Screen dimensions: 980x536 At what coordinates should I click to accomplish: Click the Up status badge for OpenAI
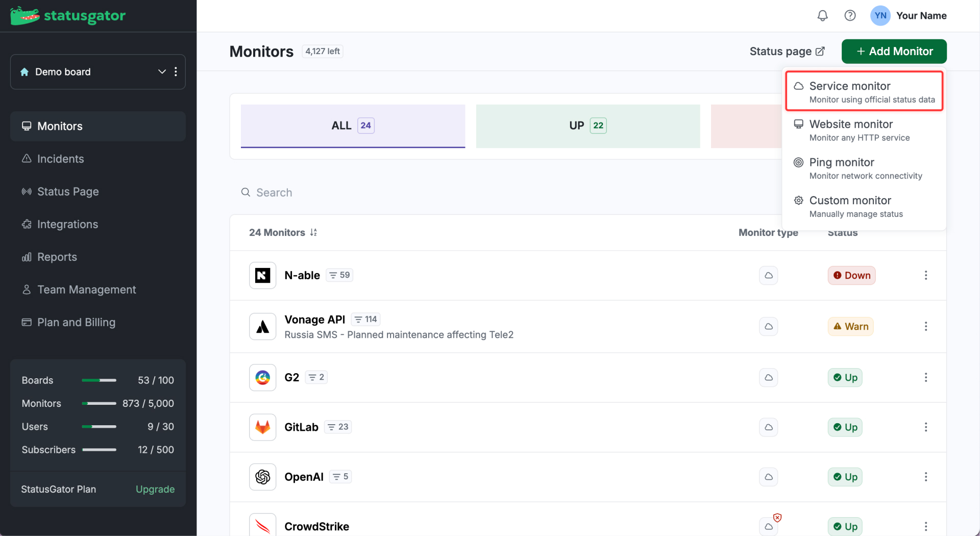point(845,477)
